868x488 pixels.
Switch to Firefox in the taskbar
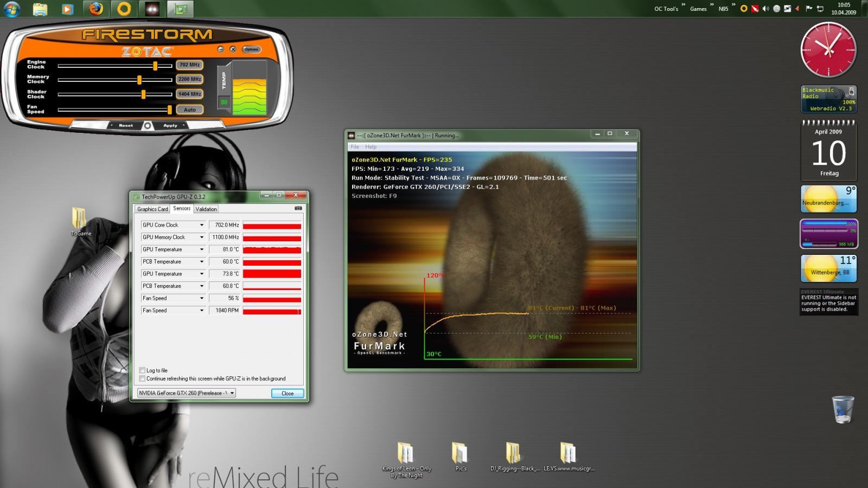(x=96, y=9)
